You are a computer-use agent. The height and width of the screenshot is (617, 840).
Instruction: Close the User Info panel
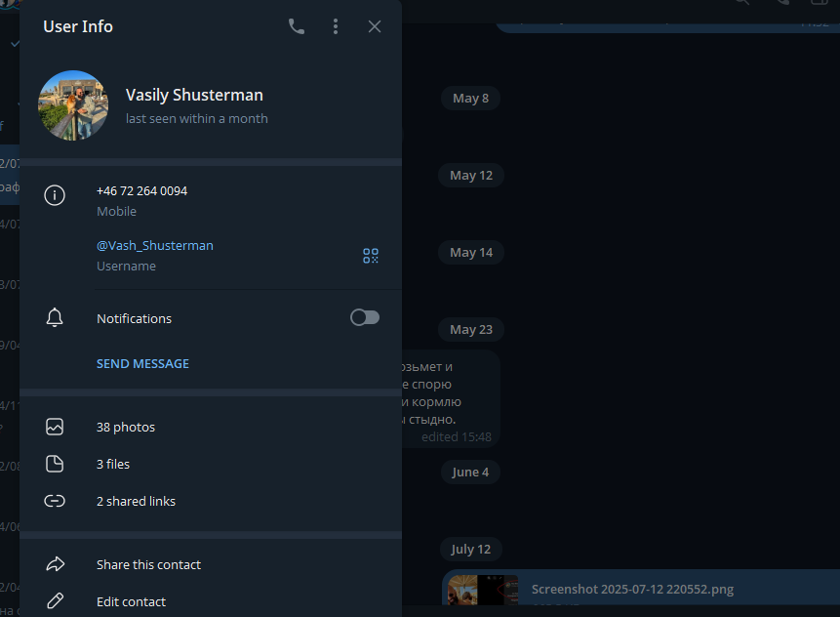click(375, 26)
